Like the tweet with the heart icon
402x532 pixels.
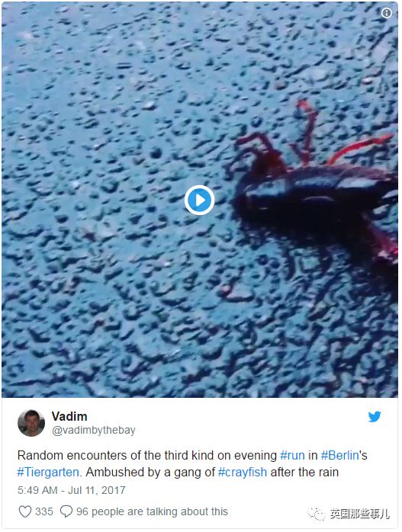click(x=24, y=511)
